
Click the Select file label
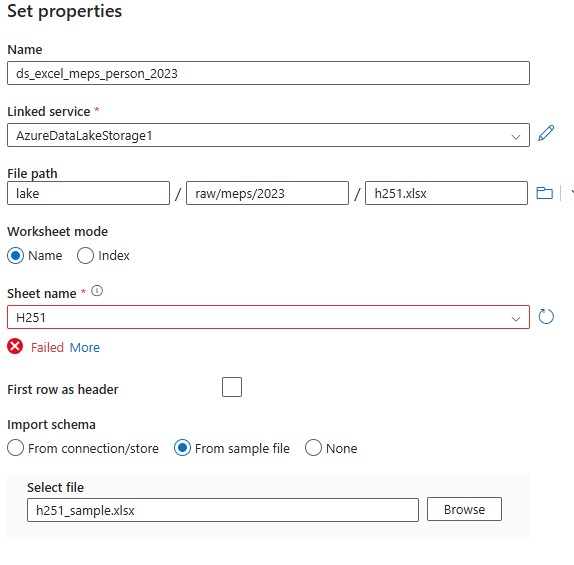[55, 487]
